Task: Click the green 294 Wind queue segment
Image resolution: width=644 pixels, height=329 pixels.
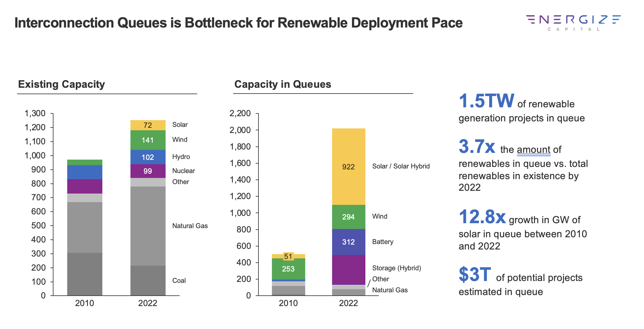Action: point(348,217)
